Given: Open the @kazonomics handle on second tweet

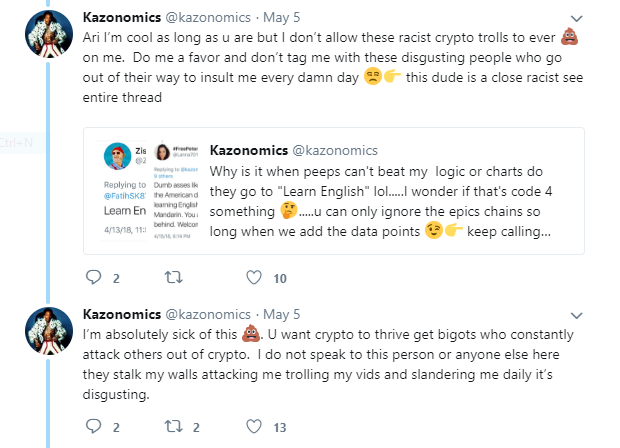Looking at the screenshot, I should [x=209, y=316].
